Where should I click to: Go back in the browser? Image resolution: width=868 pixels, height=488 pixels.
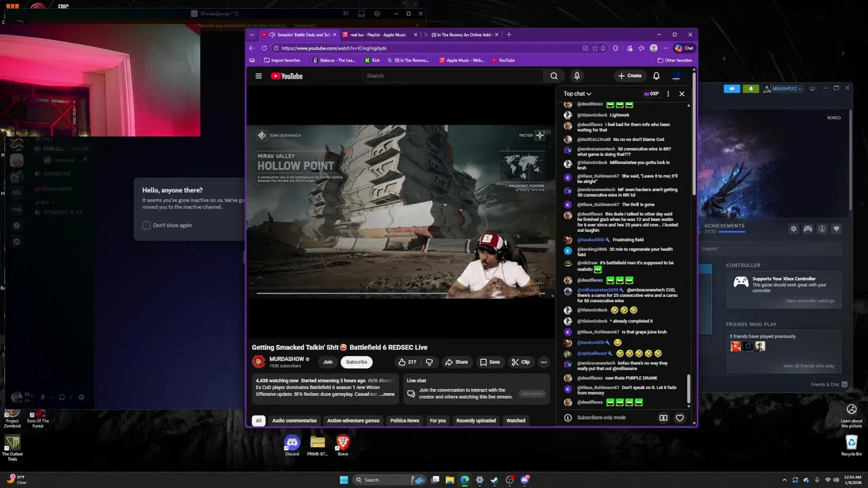(252, 48)
